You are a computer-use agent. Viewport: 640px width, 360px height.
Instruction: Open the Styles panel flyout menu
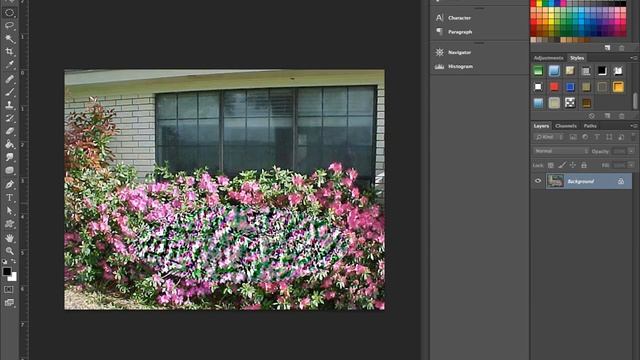[634, 58]
